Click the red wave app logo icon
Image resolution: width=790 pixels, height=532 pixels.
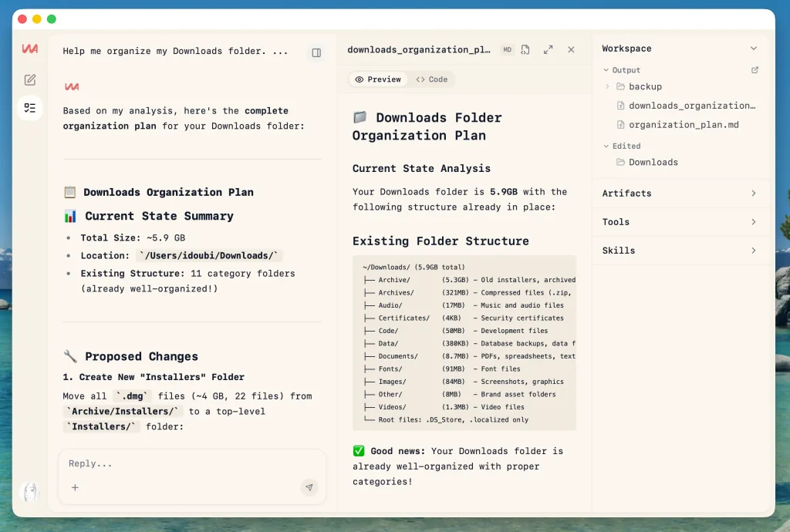[x=30, y=49]
